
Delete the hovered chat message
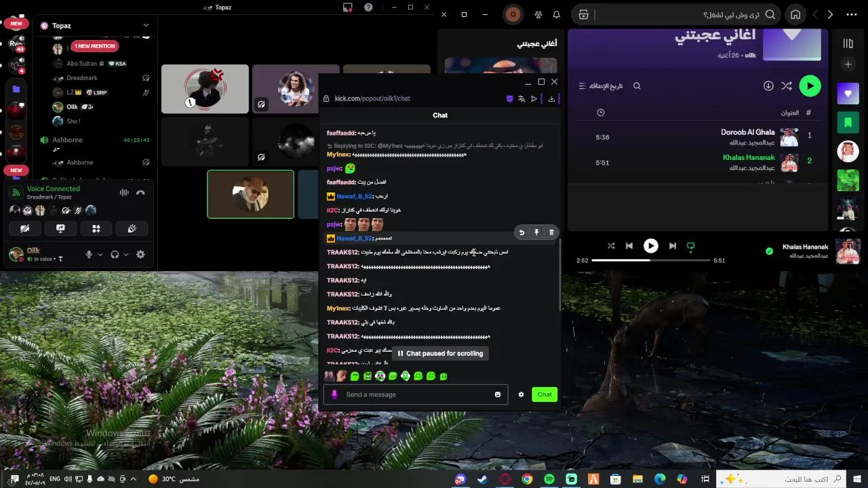[x=551, y=232]
